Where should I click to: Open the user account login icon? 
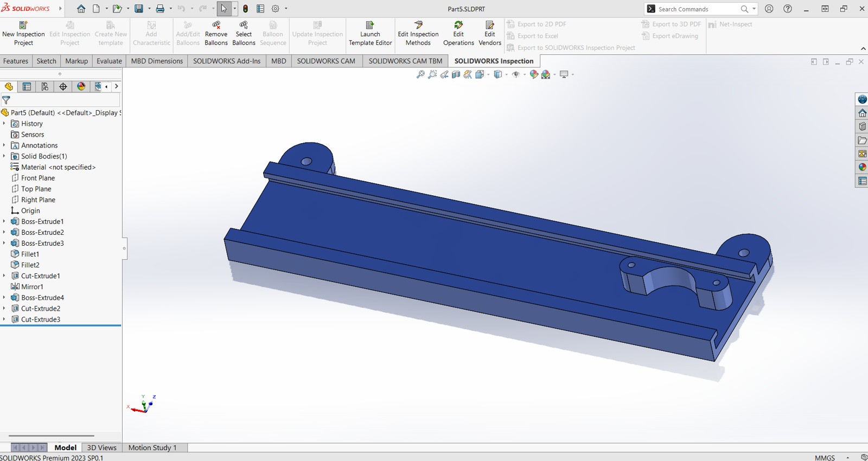coord(769,9)
